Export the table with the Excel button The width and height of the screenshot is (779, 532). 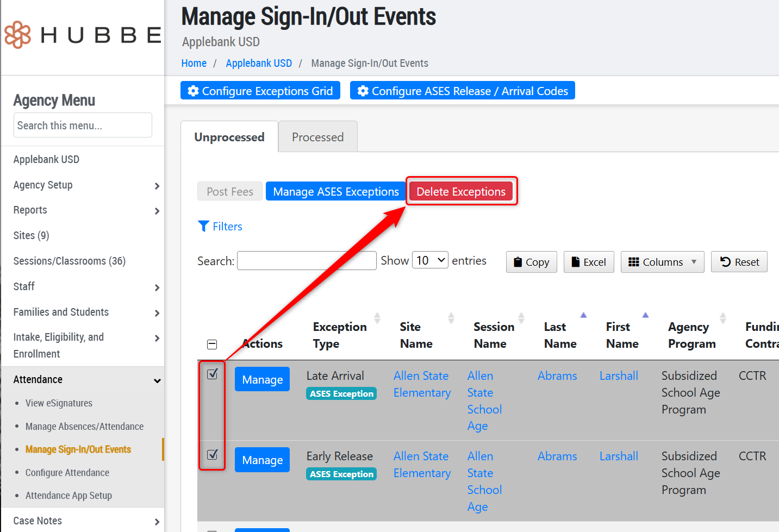[589, 262]
